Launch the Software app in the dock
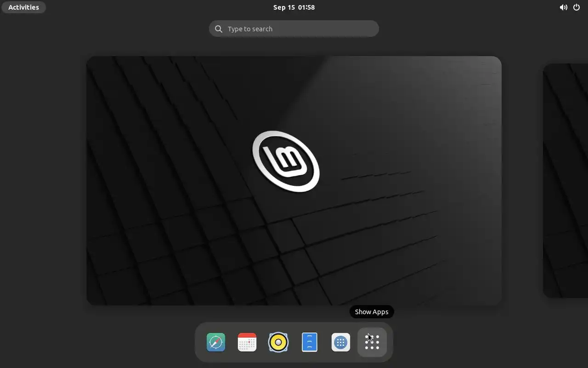 click(341, 342)
